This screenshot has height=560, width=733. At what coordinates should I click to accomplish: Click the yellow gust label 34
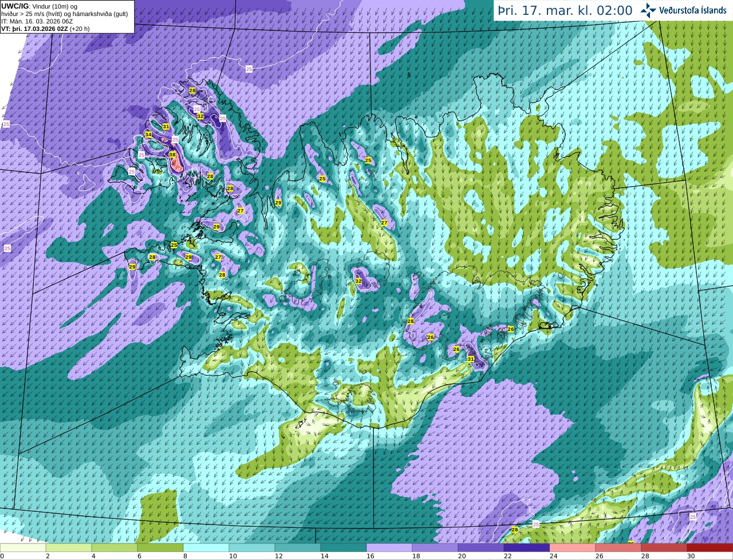[148, 135]
